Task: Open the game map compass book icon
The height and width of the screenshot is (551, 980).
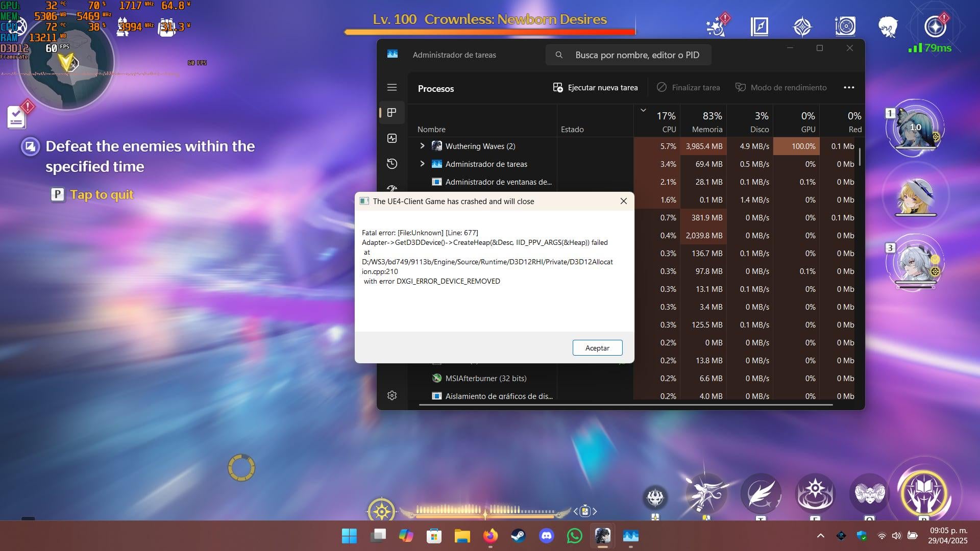Action: coord(759,26)
